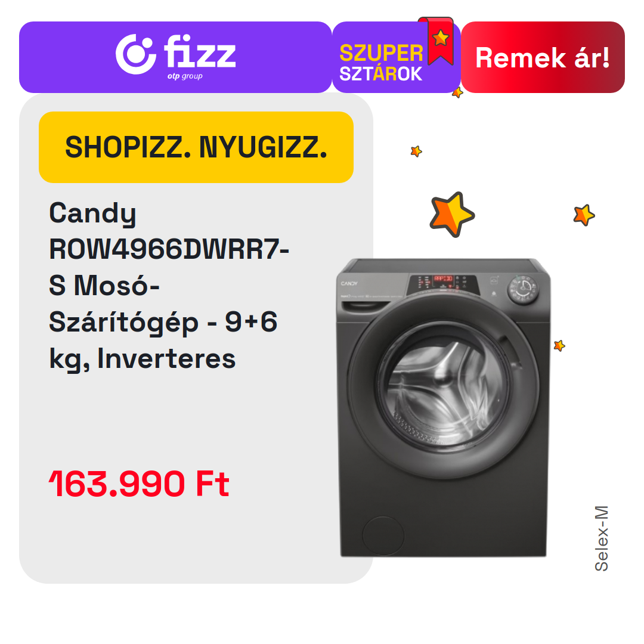
Task: Click the purple fizz header bar
Action: [175, 57]
